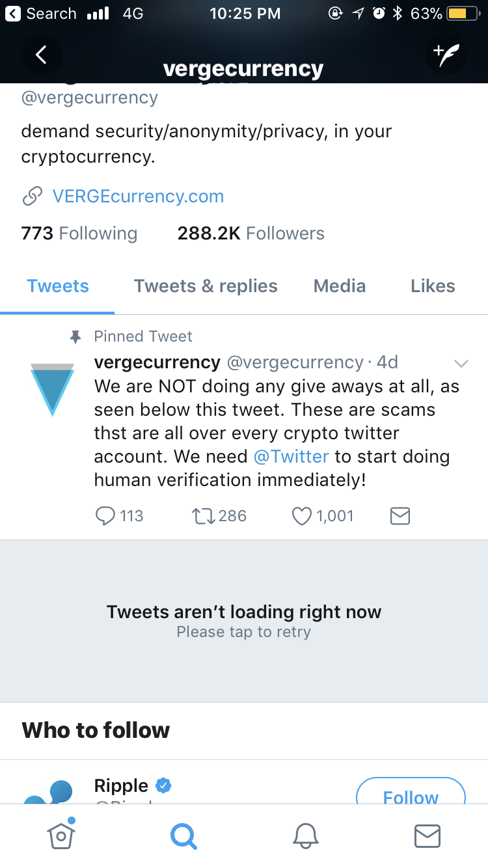The image size is (488, 868).
Task: Share pinned tweet via envelope icon
Action: pos(400,516)
